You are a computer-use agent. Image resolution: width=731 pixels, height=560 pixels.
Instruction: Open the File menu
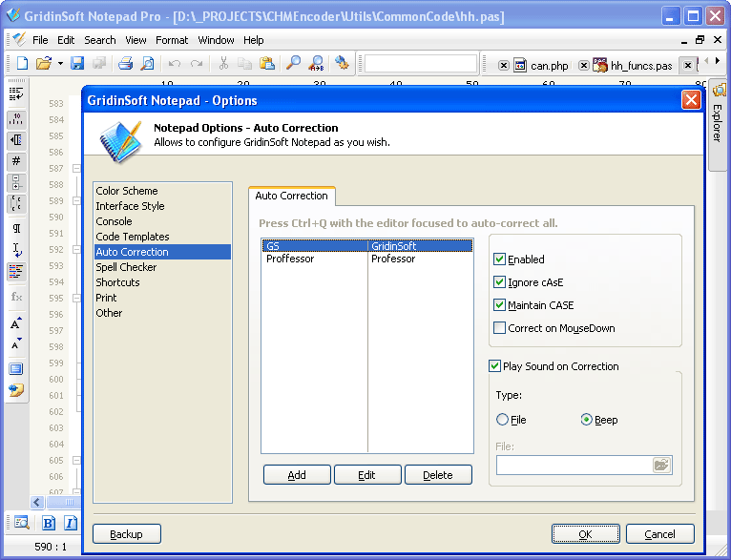coord(40,40)
